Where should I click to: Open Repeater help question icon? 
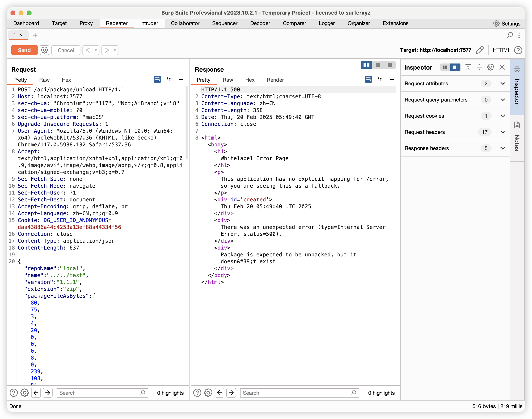(x=518, y=50)
